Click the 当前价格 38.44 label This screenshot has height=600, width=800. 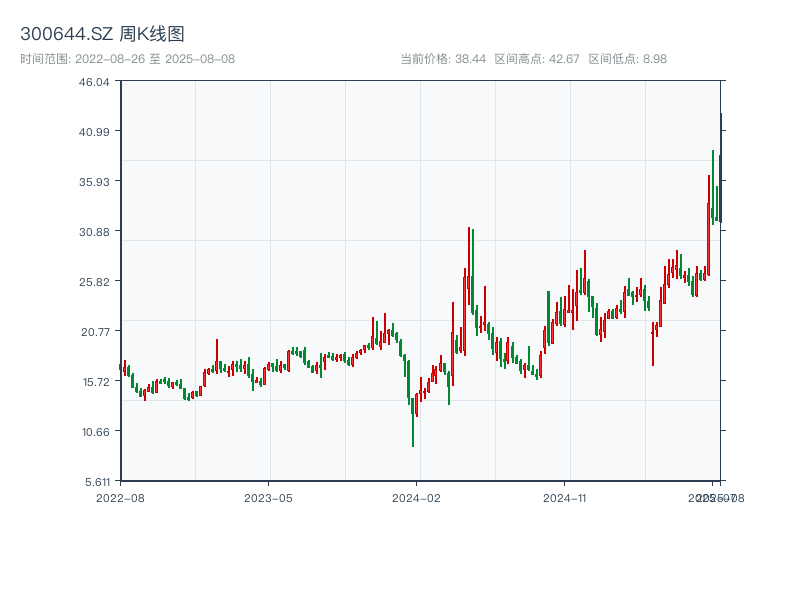[442, 59]
